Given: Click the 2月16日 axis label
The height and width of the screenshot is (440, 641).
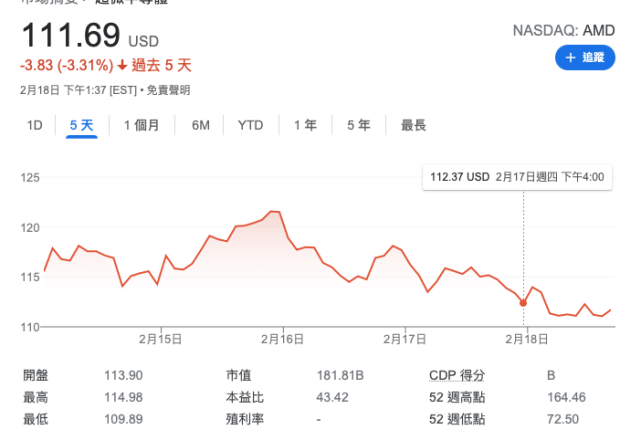Looking at the screenshot, I should click(282, 339).
